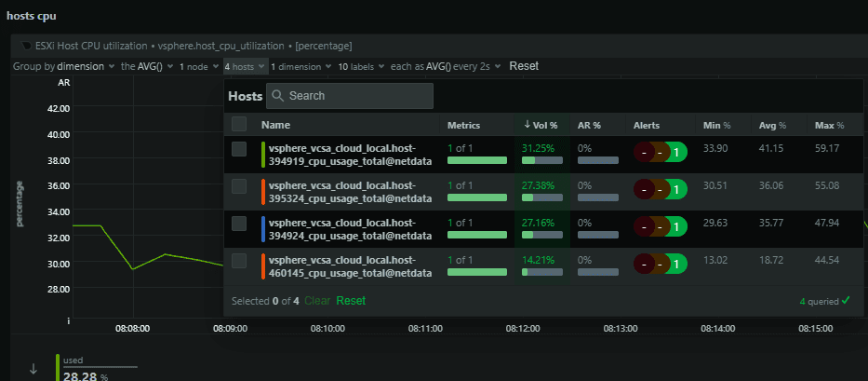Click the down arrow next to used legend
Viewport: 868px width, 381px height.
click(33, 369)
